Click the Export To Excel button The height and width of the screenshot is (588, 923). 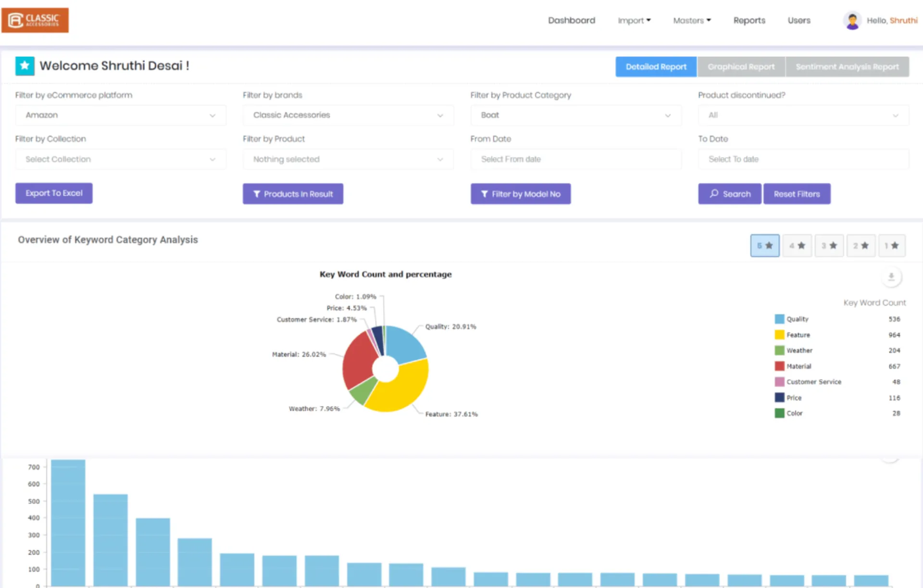click(x=54, y=193)
